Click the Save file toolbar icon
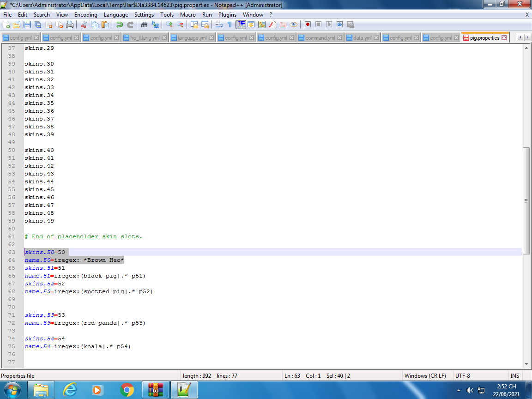This screenshot has height=399, width=532. click(27, 24)
